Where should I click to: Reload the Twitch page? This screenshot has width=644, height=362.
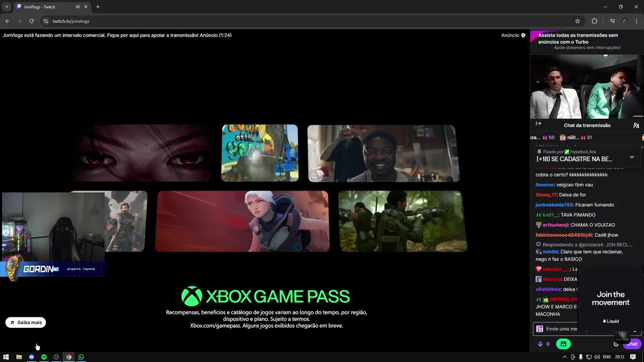[x=31, y=21]
